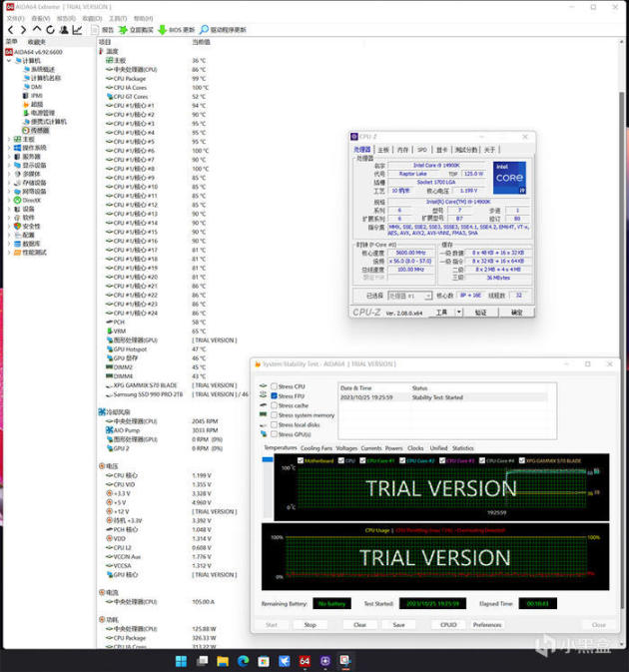The height and width of the screenshot is (672, 629).
Task: Toggle the Motherboard graph legend checkbox
Action: pos(301,460)
